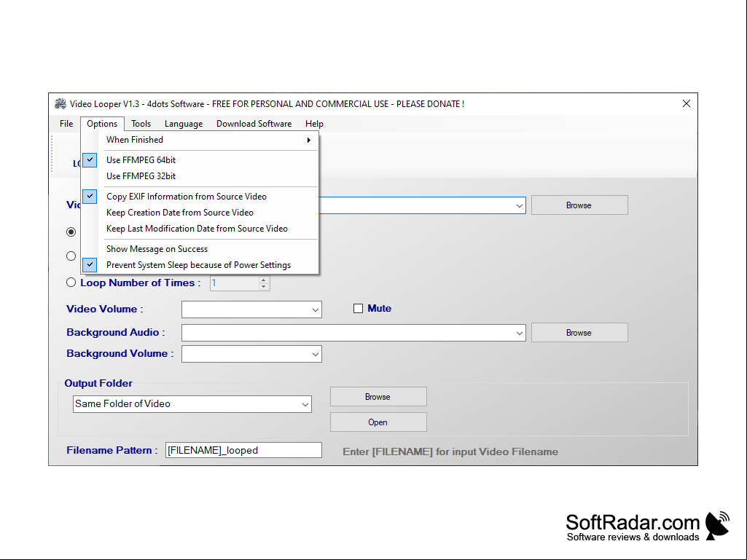Click the window title text "Video Looper V1.3"
This screenshot has height=560, width=747.
pos(104,104)
